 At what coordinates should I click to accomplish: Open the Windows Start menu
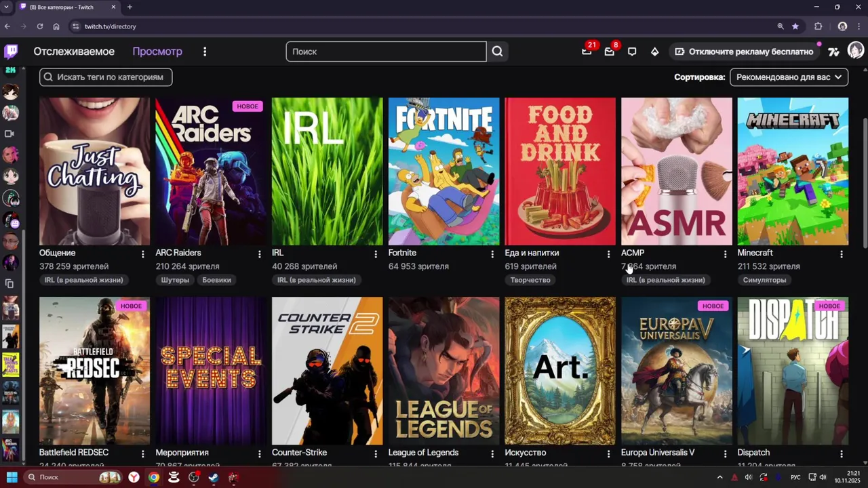click(x=12, y=477)
